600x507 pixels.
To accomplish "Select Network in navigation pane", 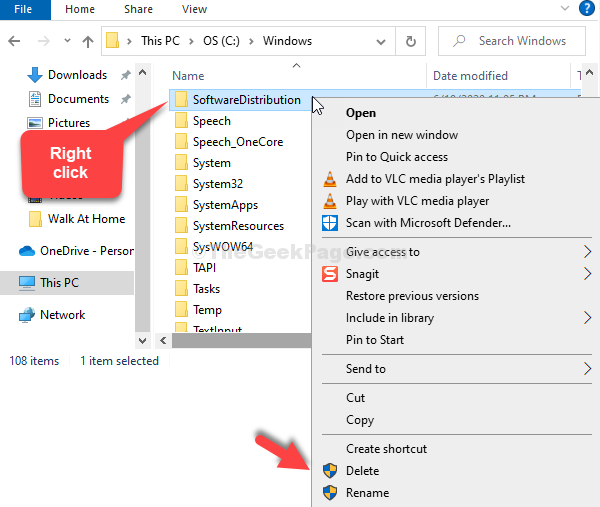I will [x=52, y=315].
